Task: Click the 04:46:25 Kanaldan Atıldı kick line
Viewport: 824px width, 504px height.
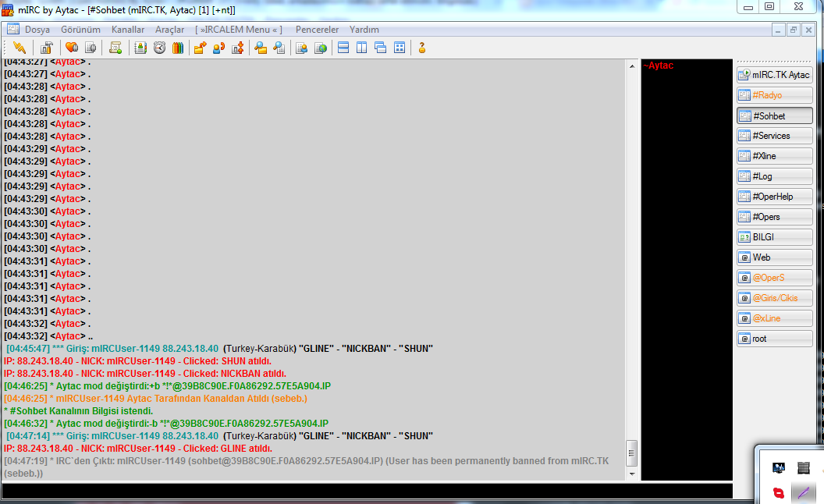Action: (x=155, y=399)
